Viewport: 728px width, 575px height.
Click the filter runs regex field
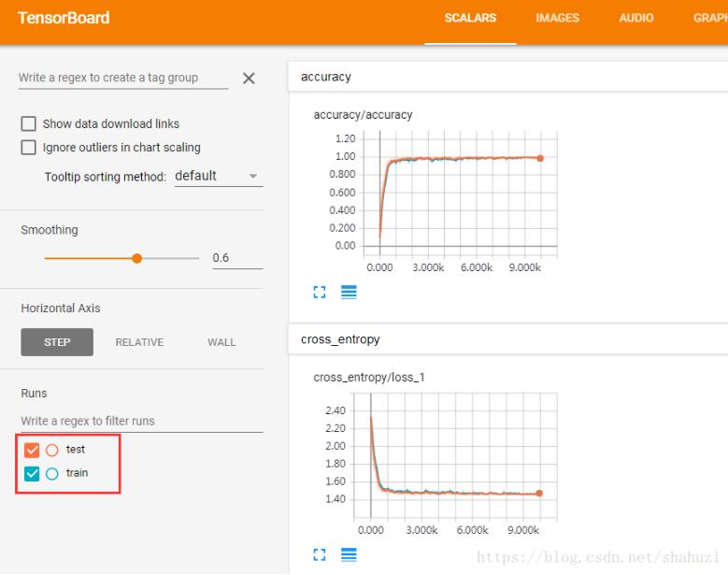(x=140, y=421)
